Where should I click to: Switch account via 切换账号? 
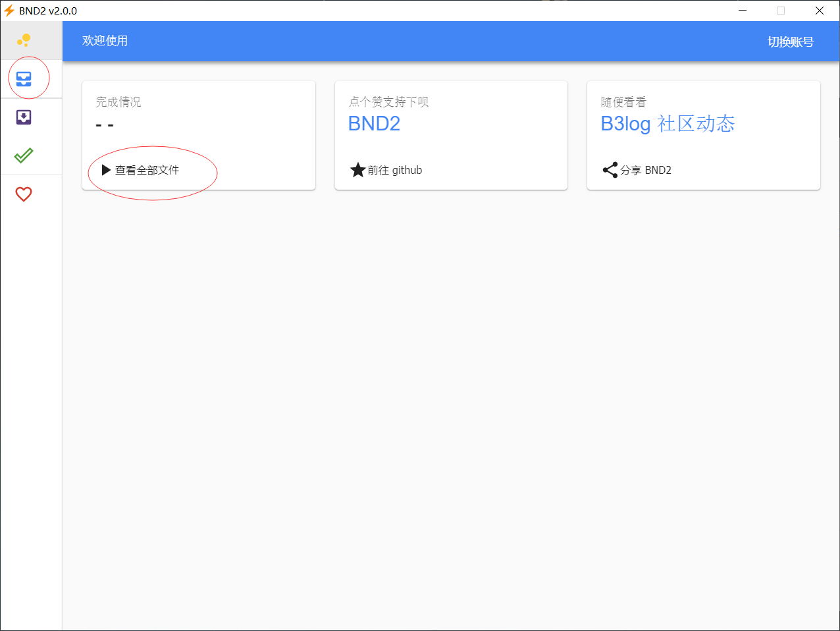[790, 41]
